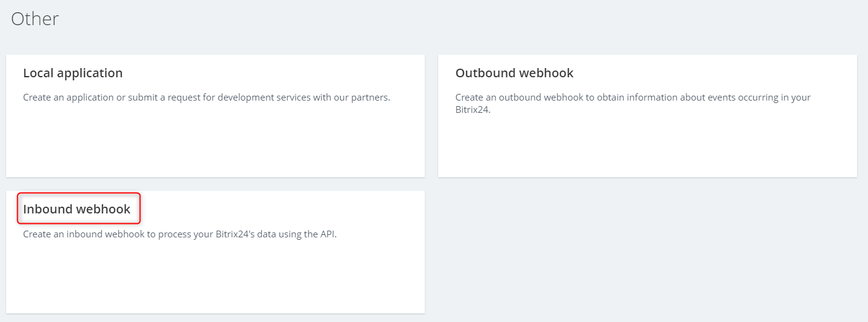Click the red-outlined Inbound webhook label
This screenshot has height=322, width=868.
pos(79,209)
